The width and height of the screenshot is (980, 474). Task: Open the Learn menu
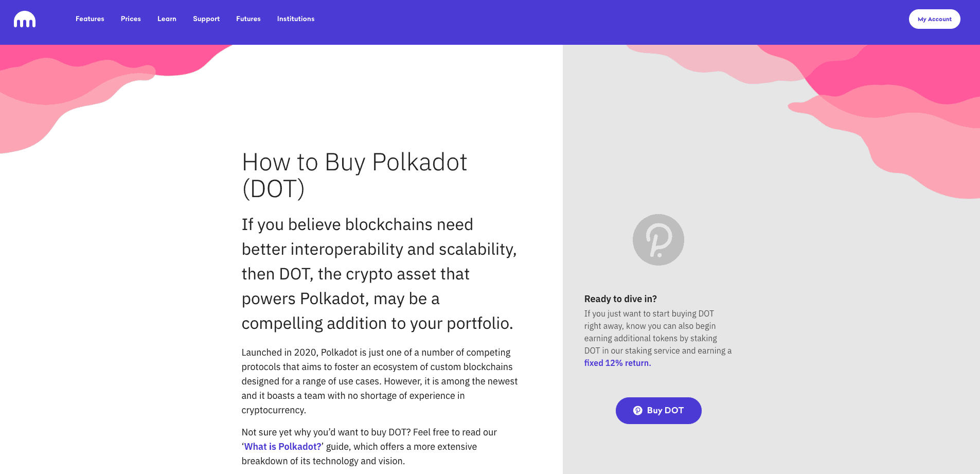(x=167, y=19)
